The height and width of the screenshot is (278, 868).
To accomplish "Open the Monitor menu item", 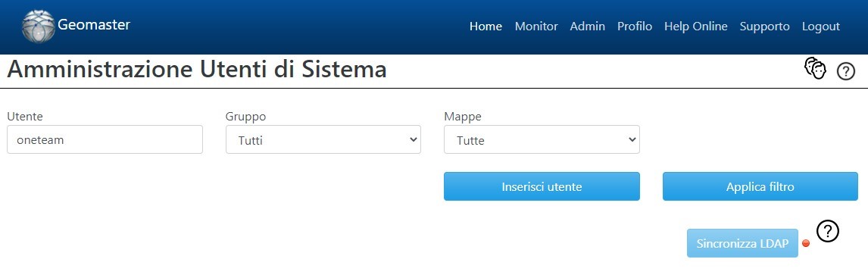I will coord(535,27).
